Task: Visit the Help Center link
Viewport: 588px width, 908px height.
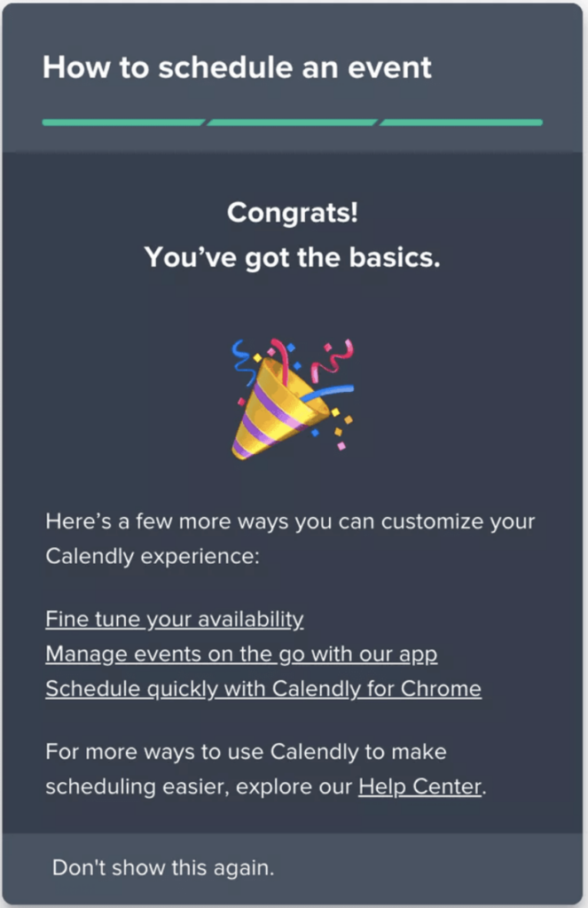Action: 419,786
